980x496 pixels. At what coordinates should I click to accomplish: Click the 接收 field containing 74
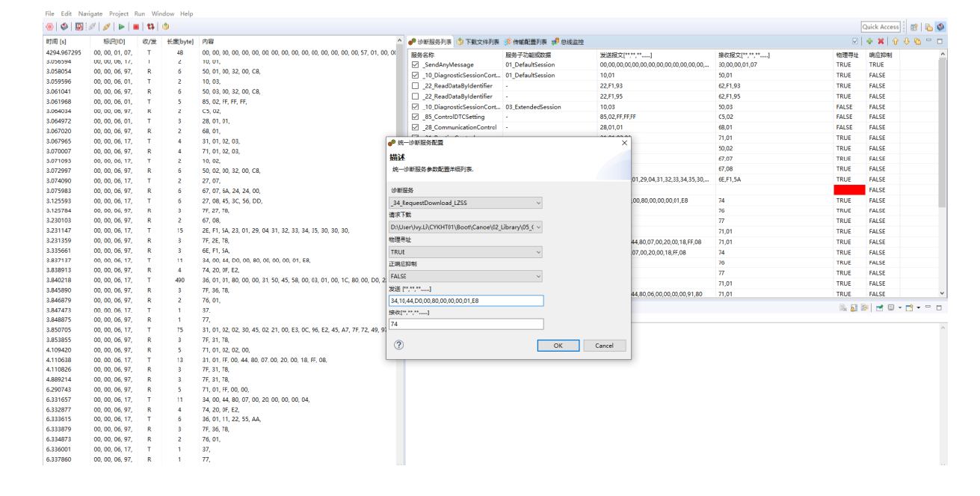[x=466, y=324]
